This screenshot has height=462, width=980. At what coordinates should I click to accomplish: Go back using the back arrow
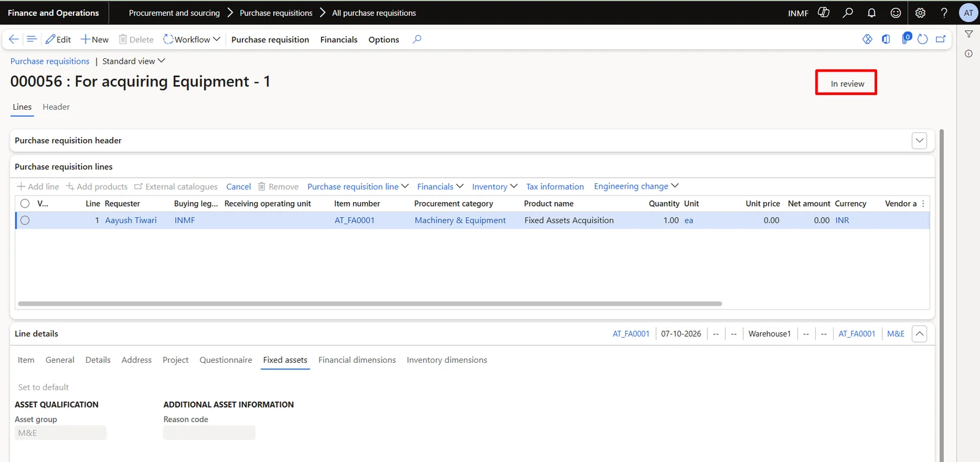click(13, 39)
